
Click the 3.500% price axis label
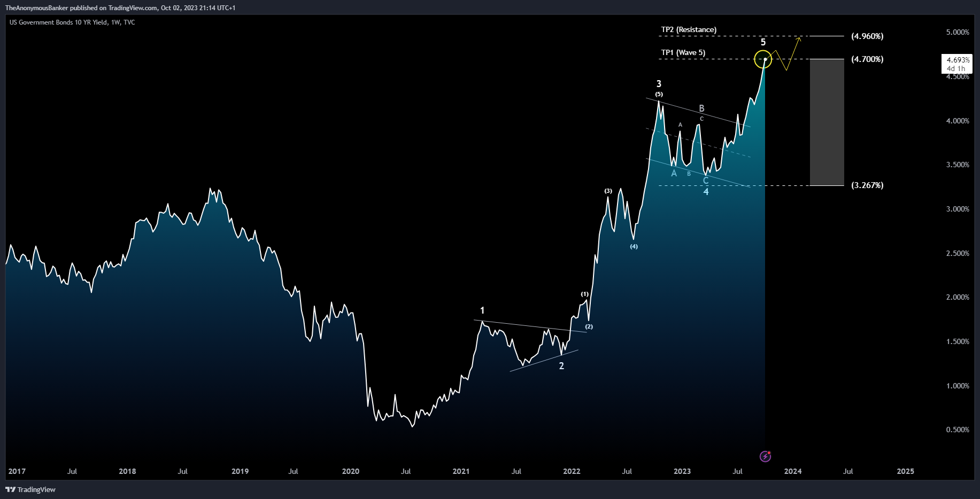(958, 165)
